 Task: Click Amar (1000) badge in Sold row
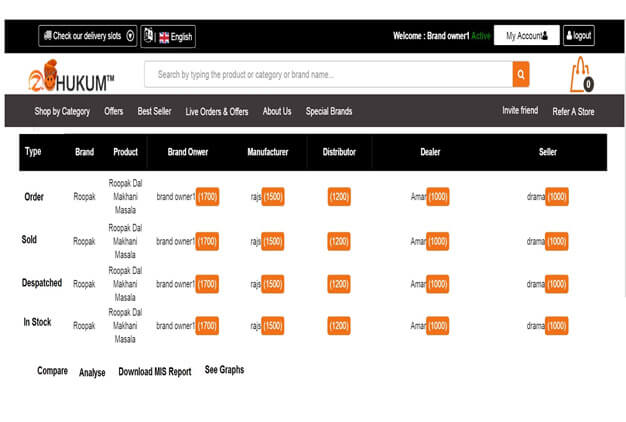pyautogui.click(x=438, y=241)
